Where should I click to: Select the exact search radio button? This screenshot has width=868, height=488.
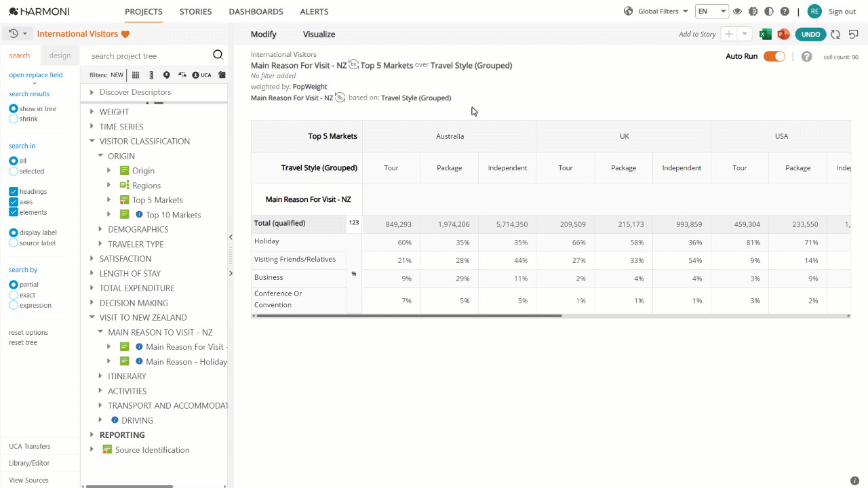tap(14, 295)
